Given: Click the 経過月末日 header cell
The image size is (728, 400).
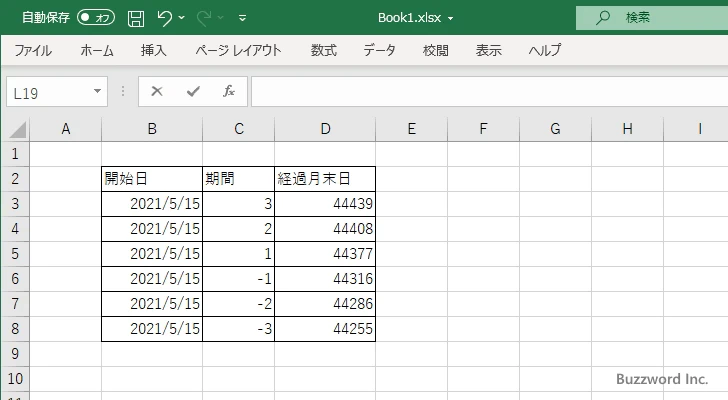Looking at the screenshot, I should (325, 179).
